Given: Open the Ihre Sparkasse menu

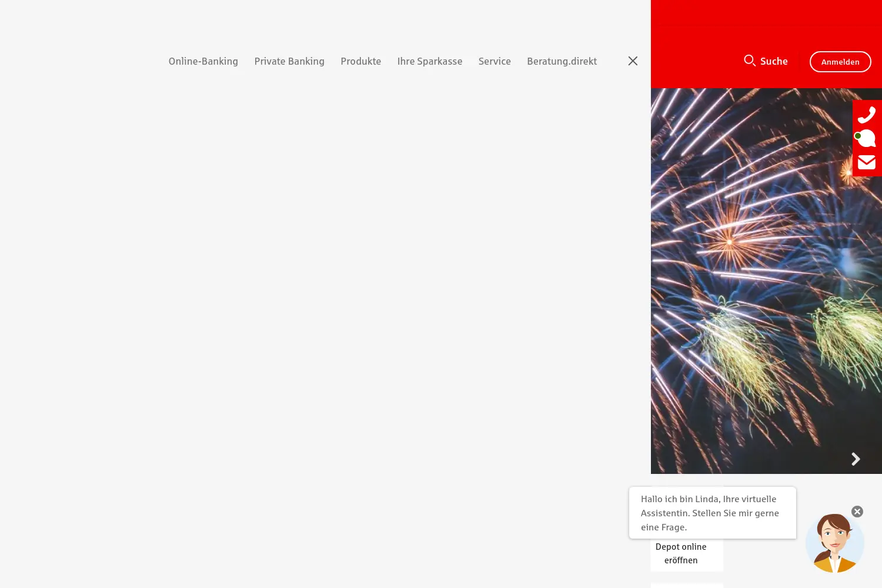Looking at the screenshot, I should coord(429,61).
